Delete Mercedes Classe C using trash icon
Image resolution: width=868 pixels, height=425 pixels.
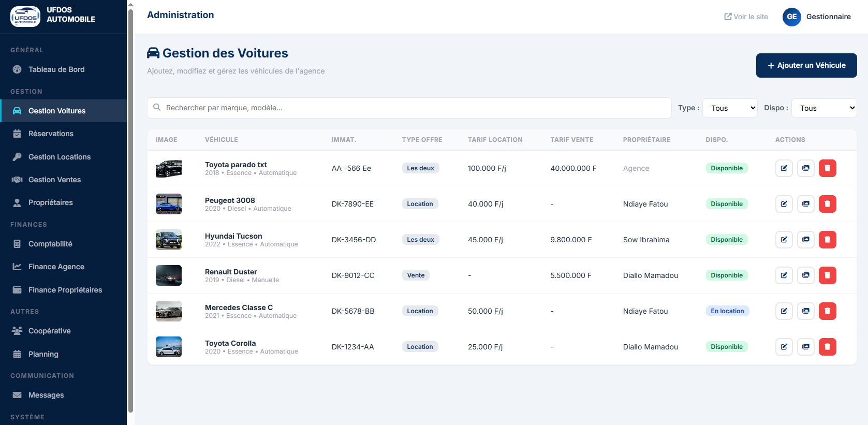827,311
